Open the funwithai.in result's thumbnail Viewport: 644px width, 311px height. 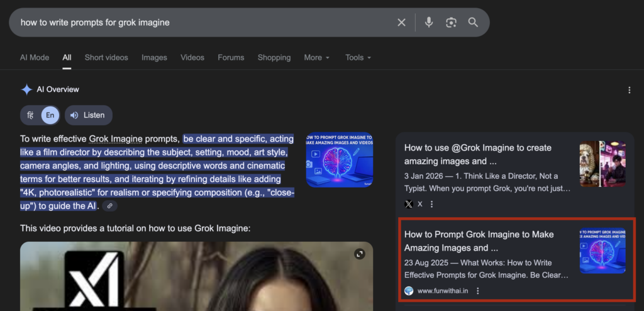tap(602, 251)
